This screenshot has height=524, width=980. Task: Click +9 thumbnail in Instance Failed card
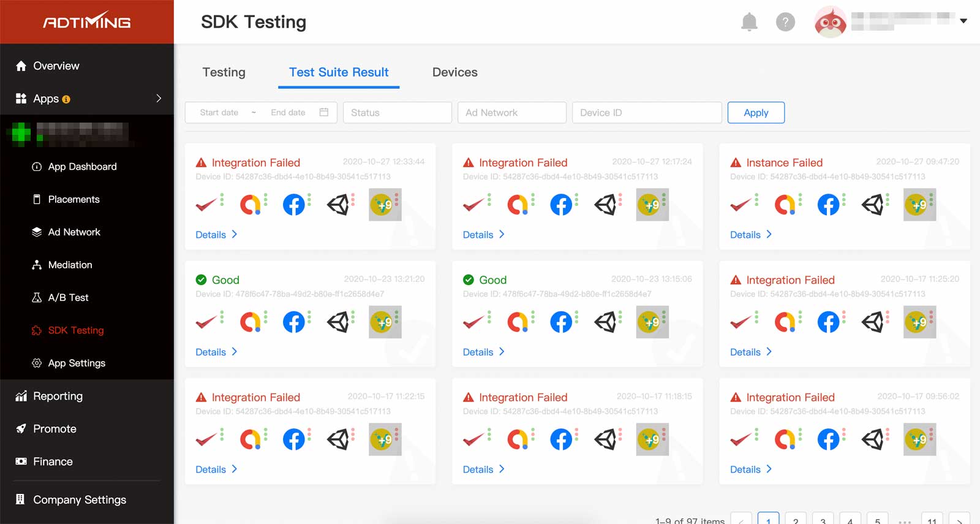919,205
